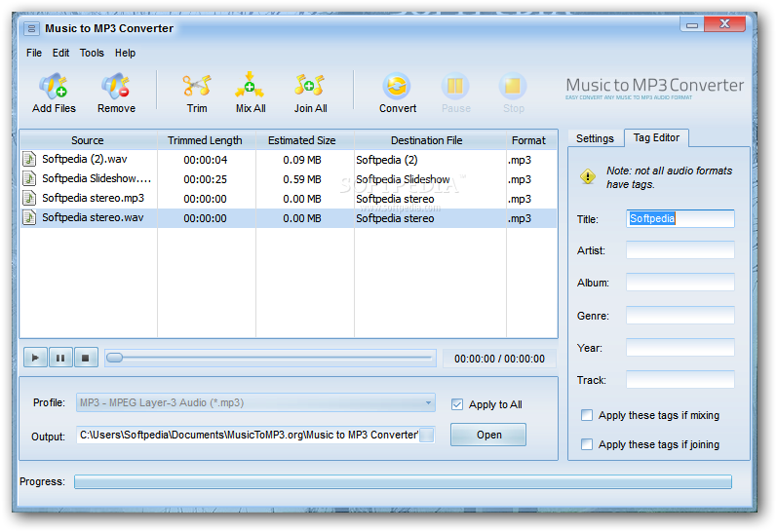Click the Softpedia stereo.wav file icon
777x532 pixels.
pyautogui.click(x=29, y=217)
